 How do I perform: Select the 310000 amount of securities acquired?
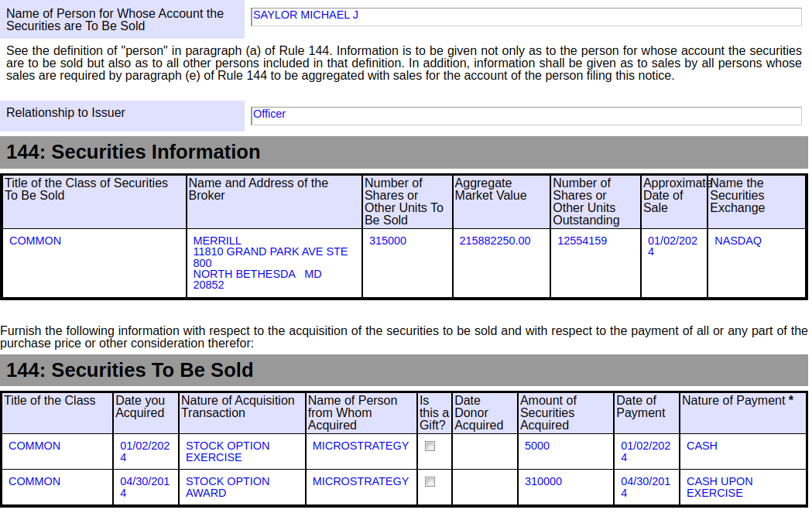(x=543, y=481)
